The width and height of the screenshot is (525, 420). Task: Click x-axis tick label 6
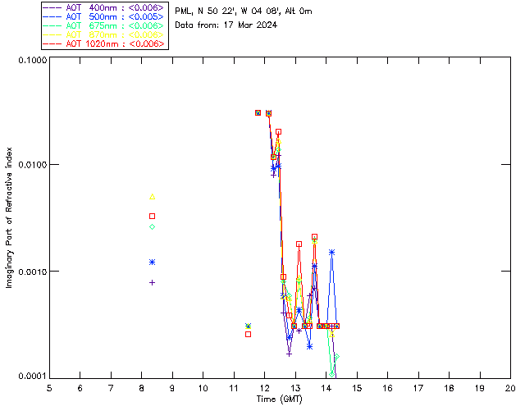[80, 388]
